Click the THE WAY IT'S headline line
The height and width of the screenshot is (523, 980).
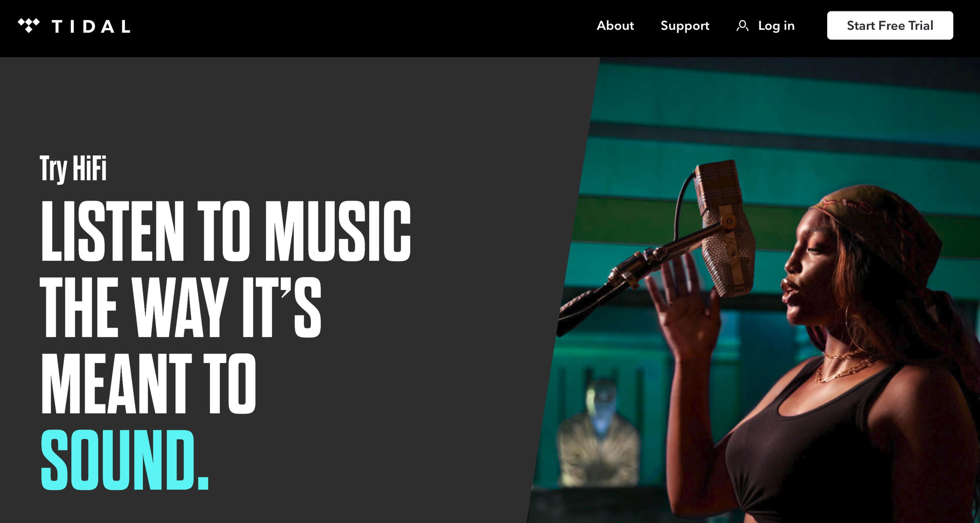pyautogui.click(x=181, y=307)
